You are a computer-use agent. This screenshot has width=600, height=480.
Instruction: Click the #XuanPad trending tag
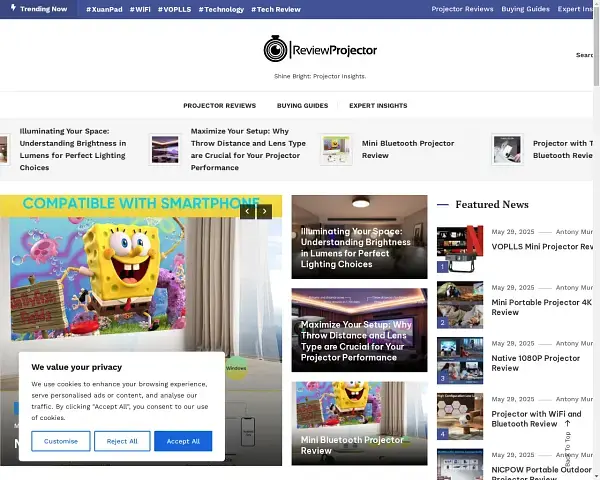click(104, 9)
